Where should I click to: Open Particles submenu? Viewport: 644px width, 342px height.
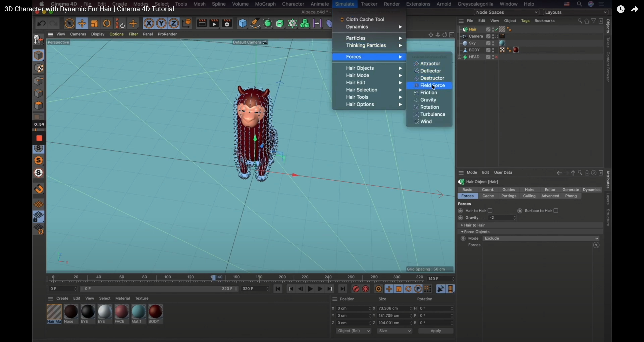[369, 38]
